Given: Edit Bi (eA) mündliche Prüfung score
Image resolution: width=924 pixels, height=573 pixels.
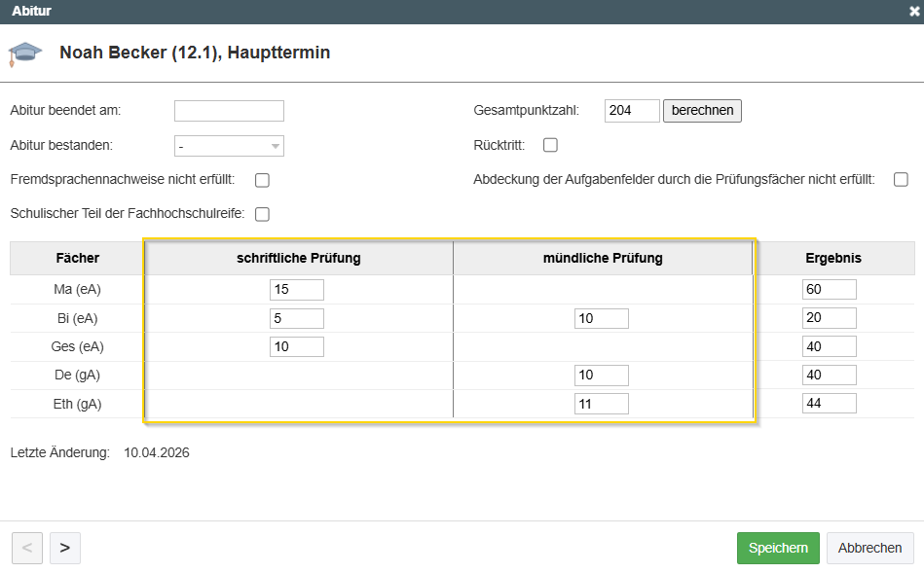Looking at the screenshot, I should (x=601, y=318).
